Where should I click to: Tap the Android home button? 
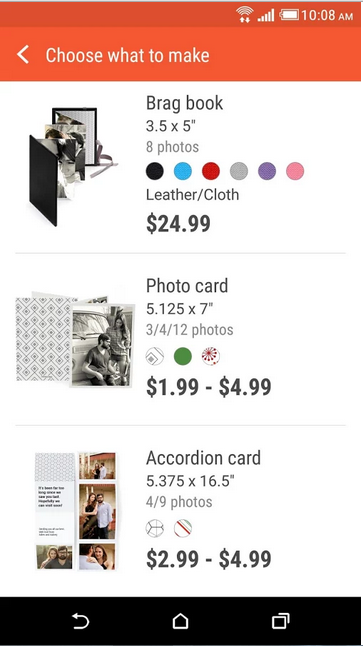click(180, 621)
